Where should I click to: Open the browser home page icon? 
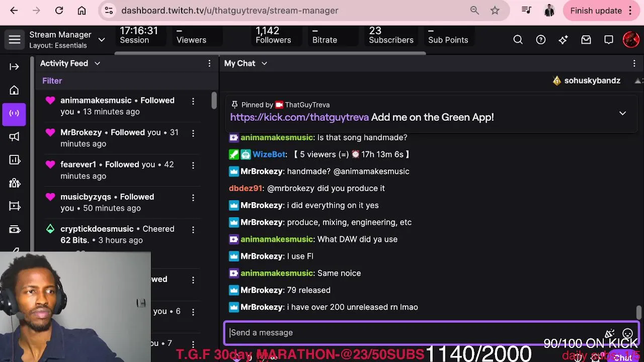click(x=82, y=11)
